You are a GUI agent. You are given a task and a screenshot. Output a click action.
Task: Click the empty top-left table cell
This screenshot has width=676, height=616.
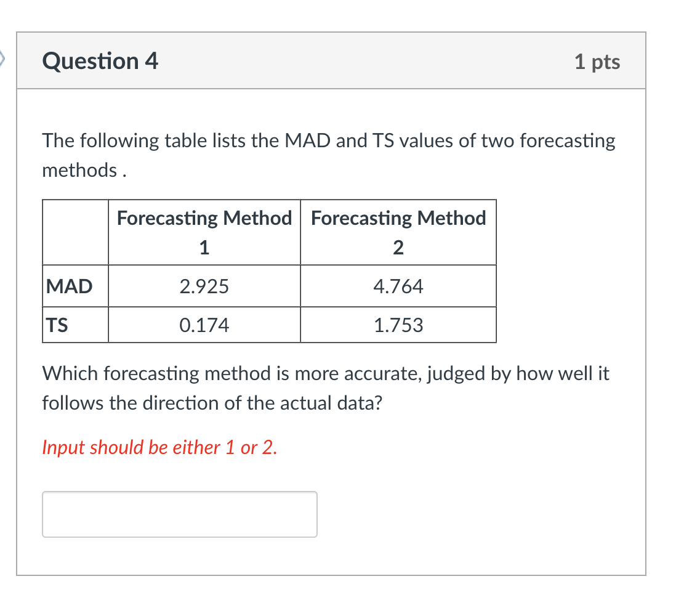(74, 232)
